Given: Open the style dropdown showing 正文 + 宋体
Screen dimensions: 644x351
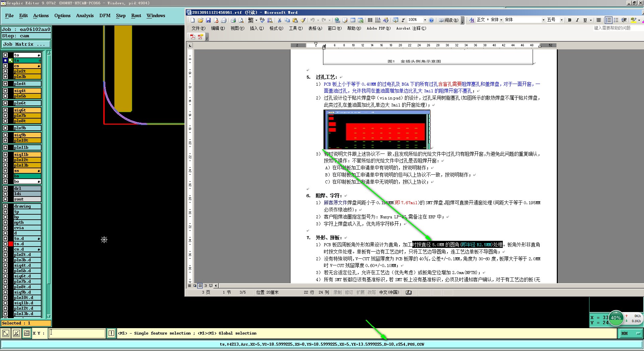Looking at the screenshot, I should click(501, 20).
